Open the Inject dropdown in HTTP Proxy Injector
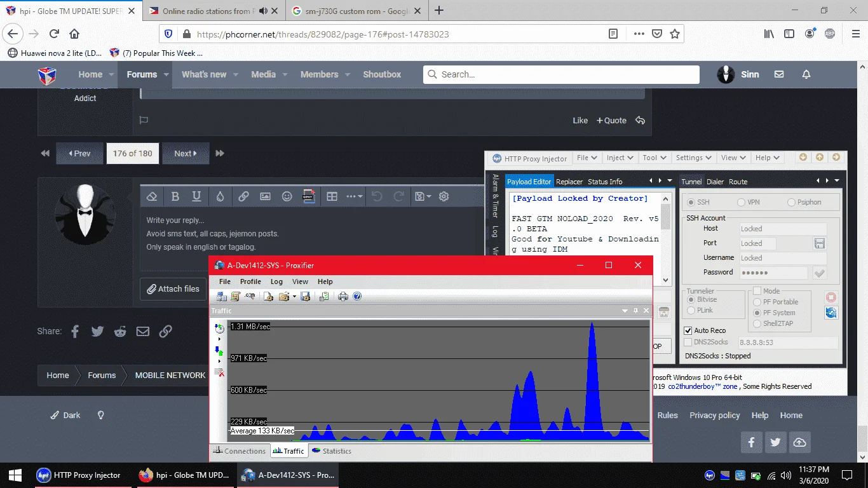Viewport: 868px width, 488px height. click(x=620, y=158)
